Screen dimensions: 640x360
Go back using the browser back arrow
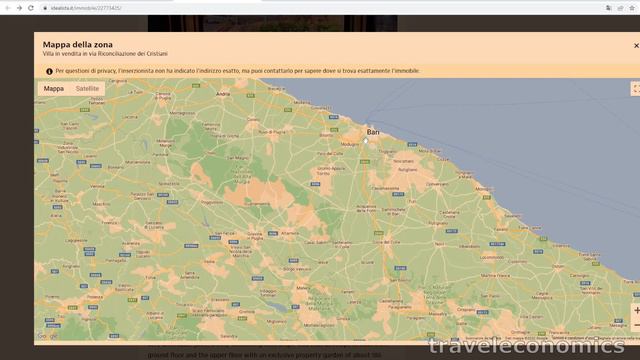7,8
